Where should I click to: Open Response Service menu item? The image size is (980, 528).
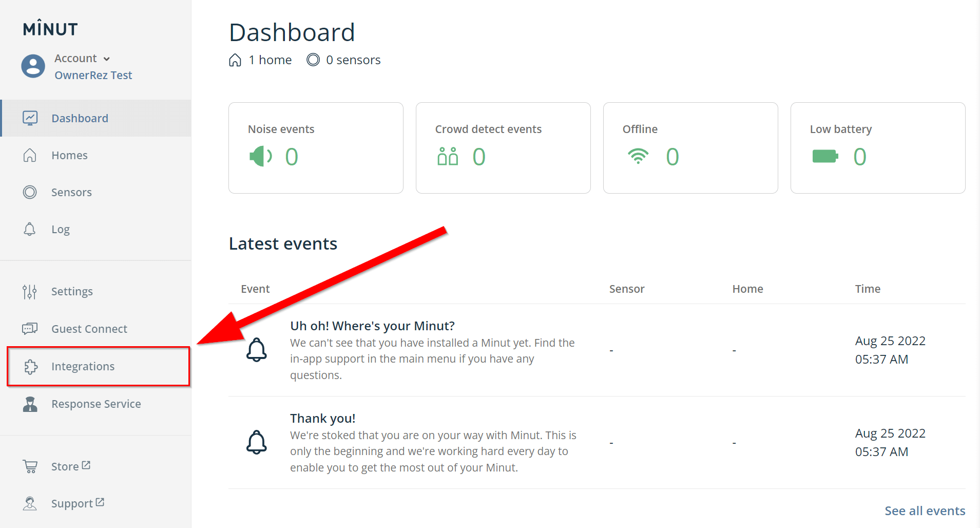coord(95,404)
